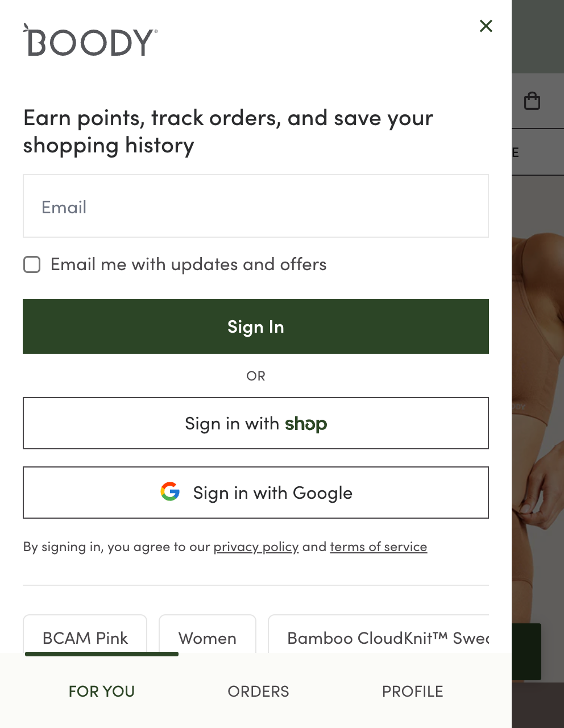Close the sign-in panel
564x728 pixels.
[x=486, y=26]
